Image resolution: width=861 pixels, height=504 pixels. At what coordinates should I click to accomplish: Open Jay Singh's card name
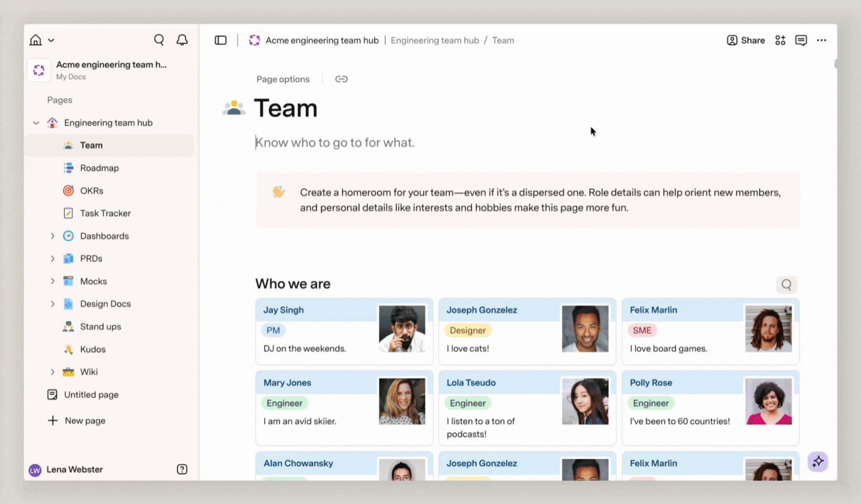(x=283, y=310)
